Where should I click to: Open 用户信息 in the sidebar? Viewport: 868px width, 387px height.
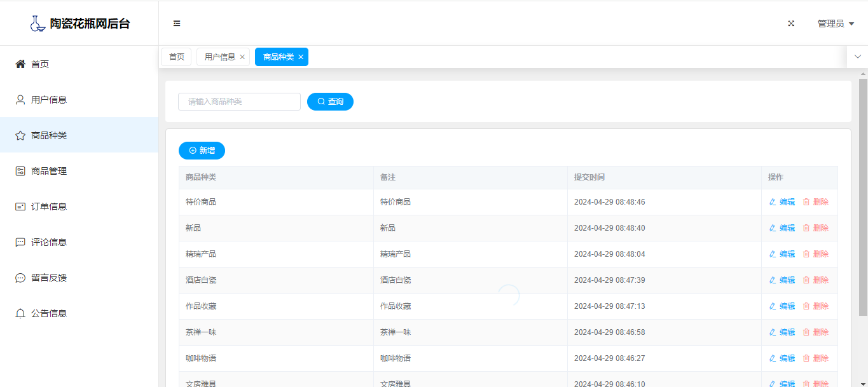coord(79,99)
